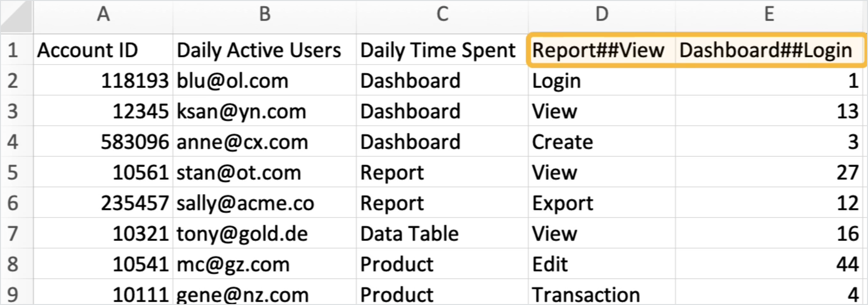868x305 pixels.
Task: Select row 5 header
Action: click(x=13, y=173)
